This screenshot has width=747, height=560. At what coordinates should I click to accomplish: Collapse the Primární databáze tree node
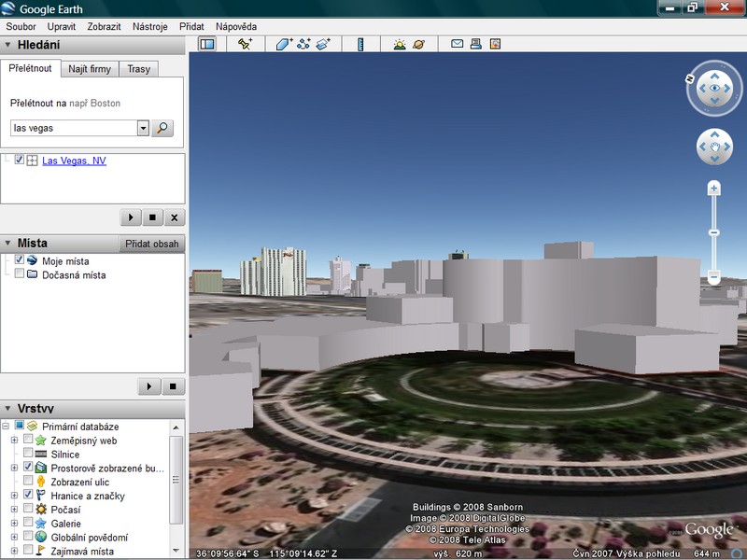(6, 427)
